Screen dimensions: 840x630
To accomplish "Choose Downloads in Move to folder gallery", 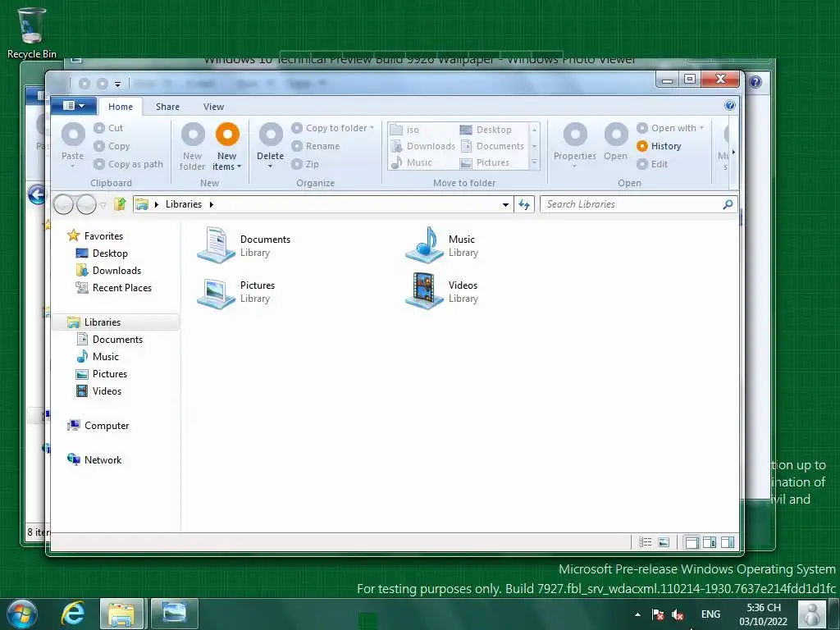I will click(422, 146).
